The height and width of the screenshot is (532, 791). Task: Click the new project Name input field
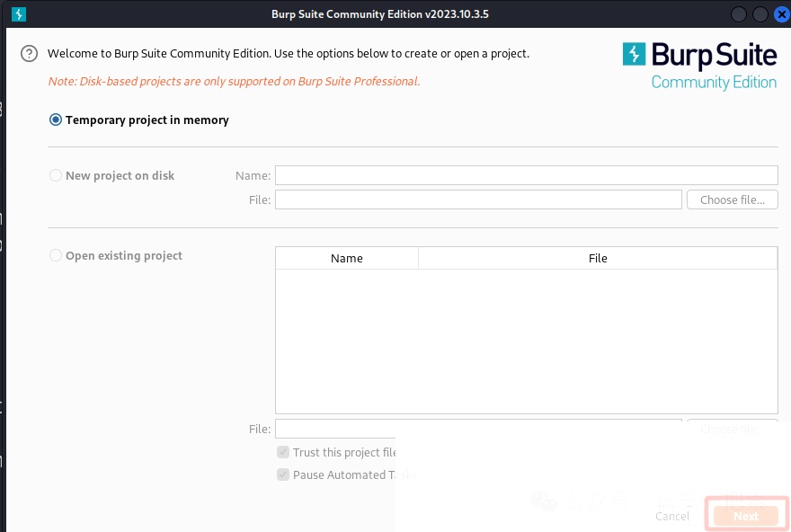point(526,175)
